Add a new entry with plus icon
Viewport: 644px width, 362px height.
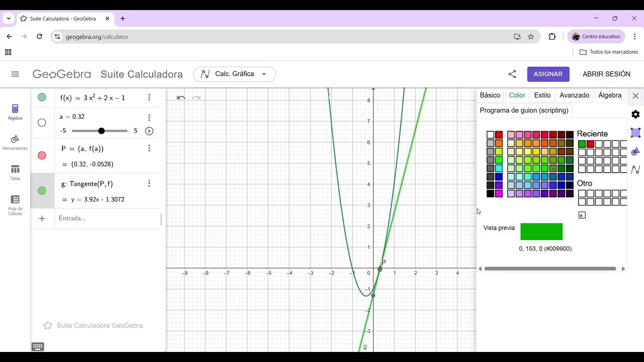pos(42,218)
